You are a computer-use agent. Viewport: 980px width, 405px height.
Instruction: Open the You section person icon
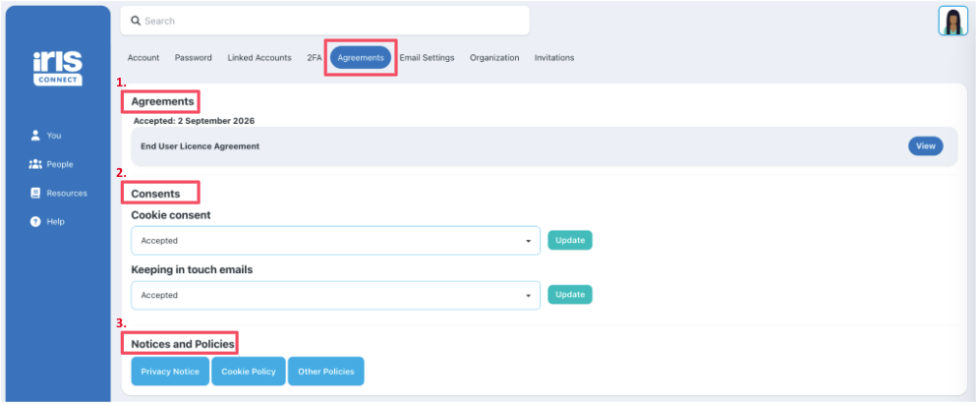click(35, 135)
